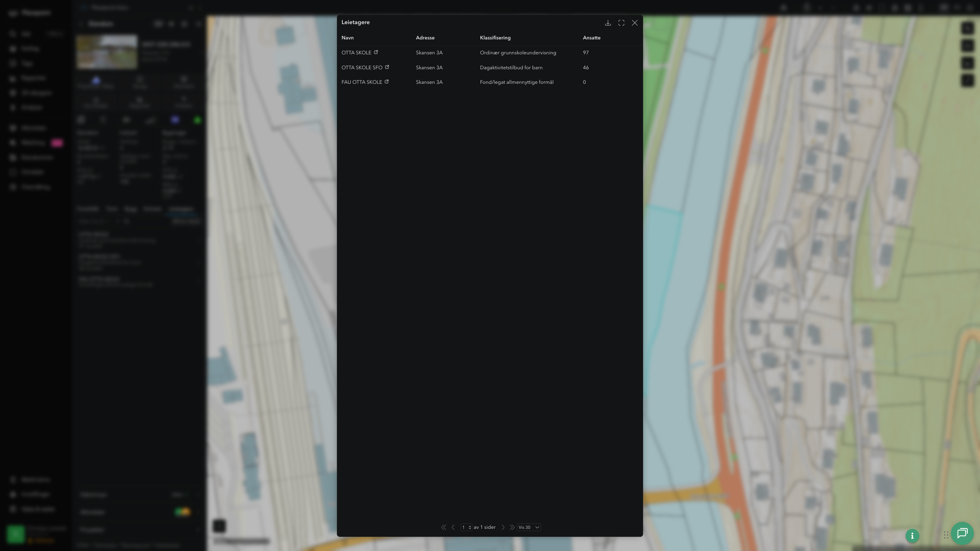
Task: Click the page number stepper arrows
Action: point(470,527)
